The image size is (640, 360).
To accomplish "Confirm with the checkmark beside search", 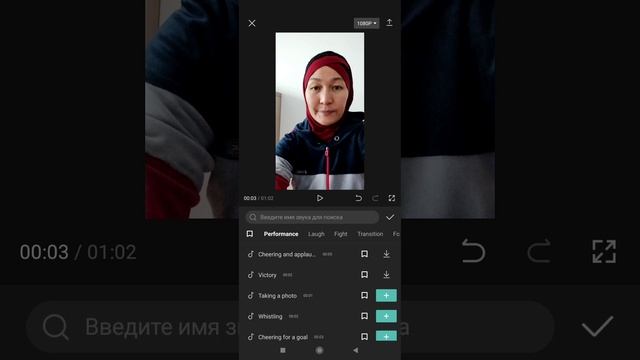I will [390, 217].
